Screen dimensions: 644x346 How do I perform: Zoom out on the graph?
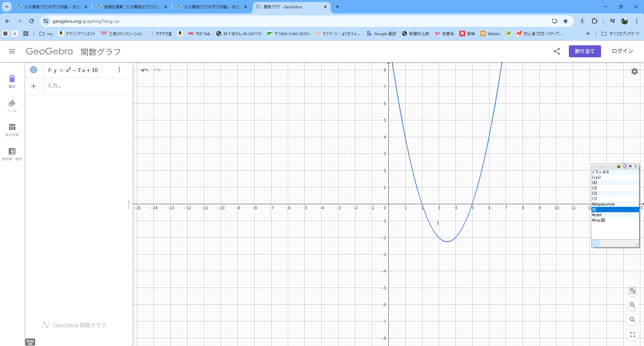coord(632,320)
